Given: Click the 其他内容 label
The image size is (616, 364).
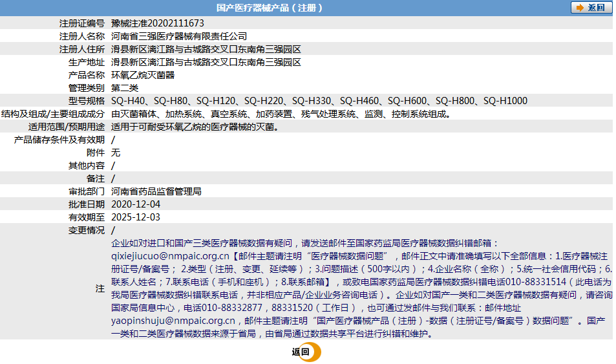Looking at the screenshot, I should coord(87,166).
